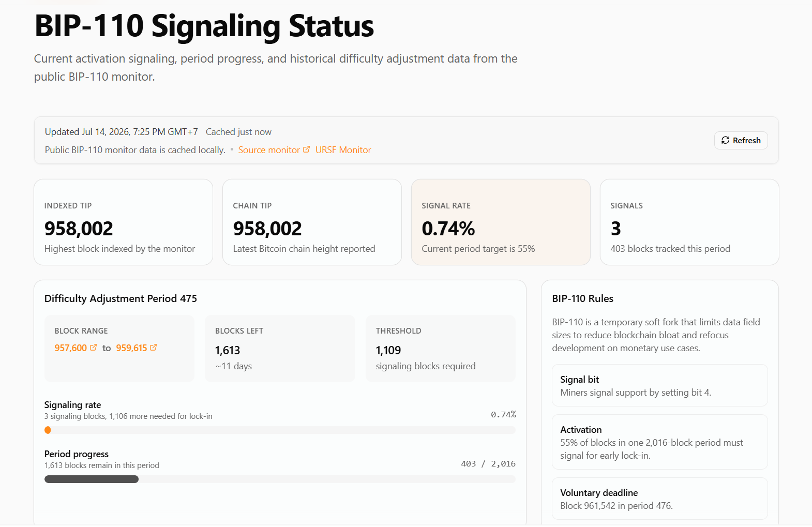Click external-link icon beside Source monitor

[x=306, y=149]
